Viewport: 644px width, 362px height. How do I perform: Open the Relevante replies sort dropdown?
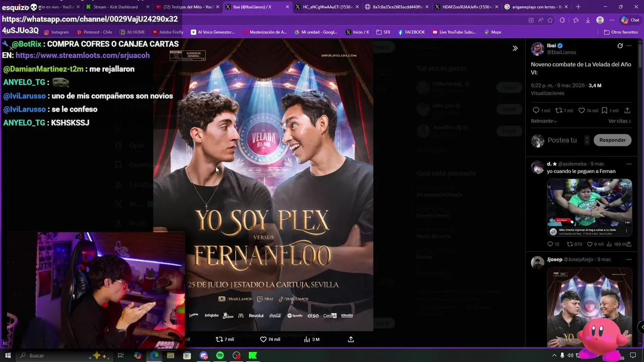(x=544, y=121)
